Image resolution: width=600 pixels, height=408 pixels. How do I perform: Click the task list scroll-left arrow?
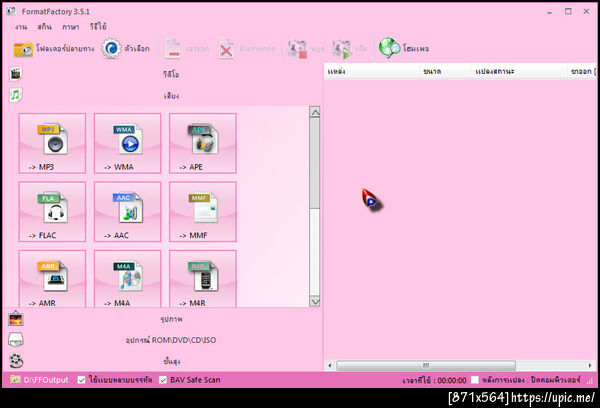(x=331, y=366)
